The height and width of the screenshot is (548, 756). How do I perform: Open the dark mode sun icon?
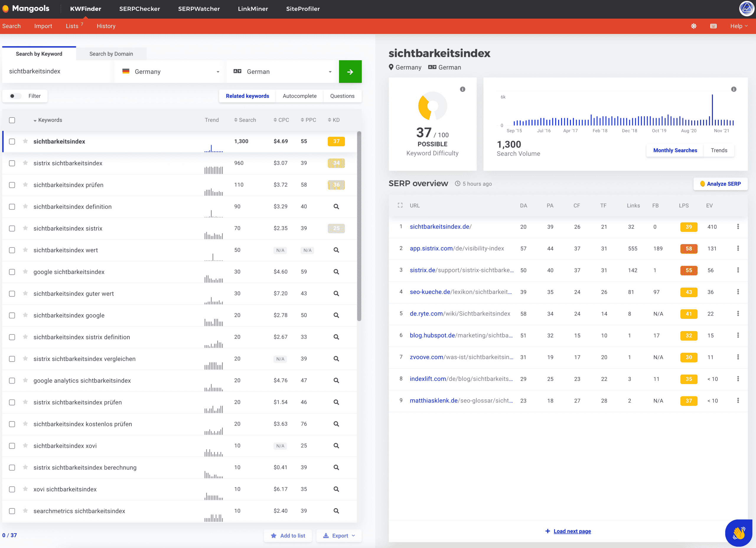(693, 26)
